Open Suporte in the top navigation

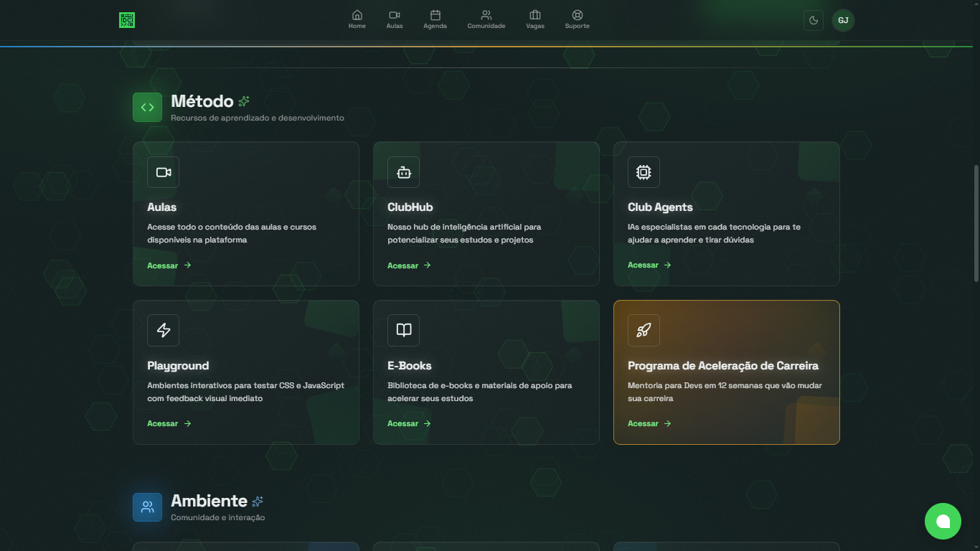click(578, 19)
